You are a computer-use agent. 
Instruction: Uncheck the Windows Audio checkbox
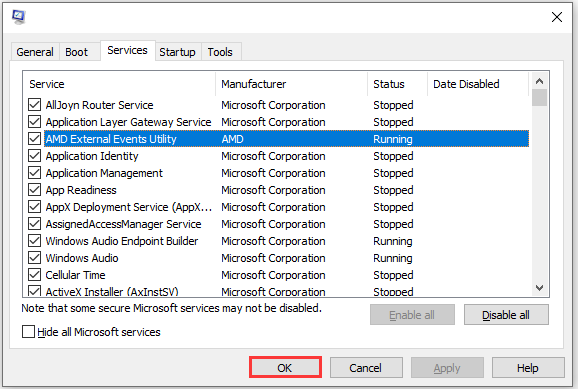(x=35, y=257)
